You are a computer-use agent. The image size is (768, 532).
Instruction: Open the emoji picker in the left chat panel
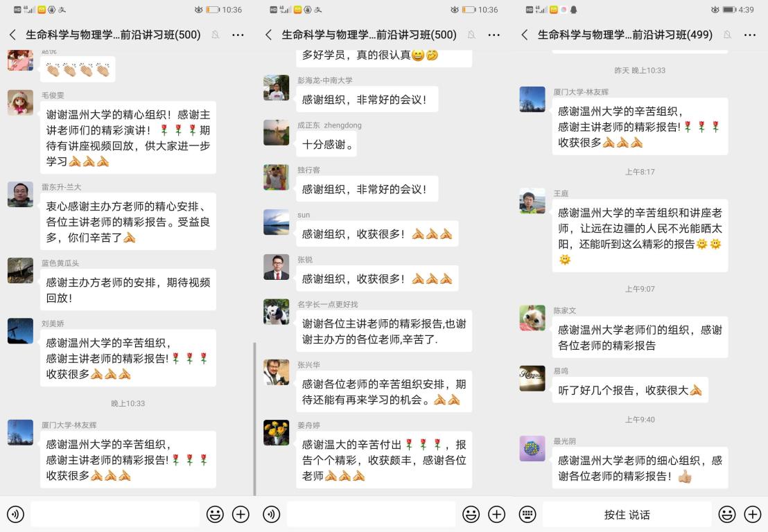point(215,514)
